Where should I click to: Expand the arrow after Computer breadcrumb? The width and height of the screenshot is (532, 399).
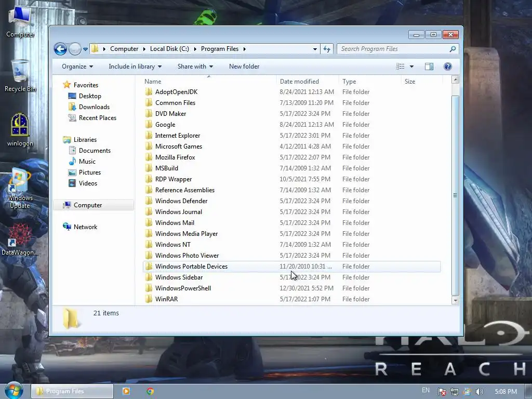point(144,49)
